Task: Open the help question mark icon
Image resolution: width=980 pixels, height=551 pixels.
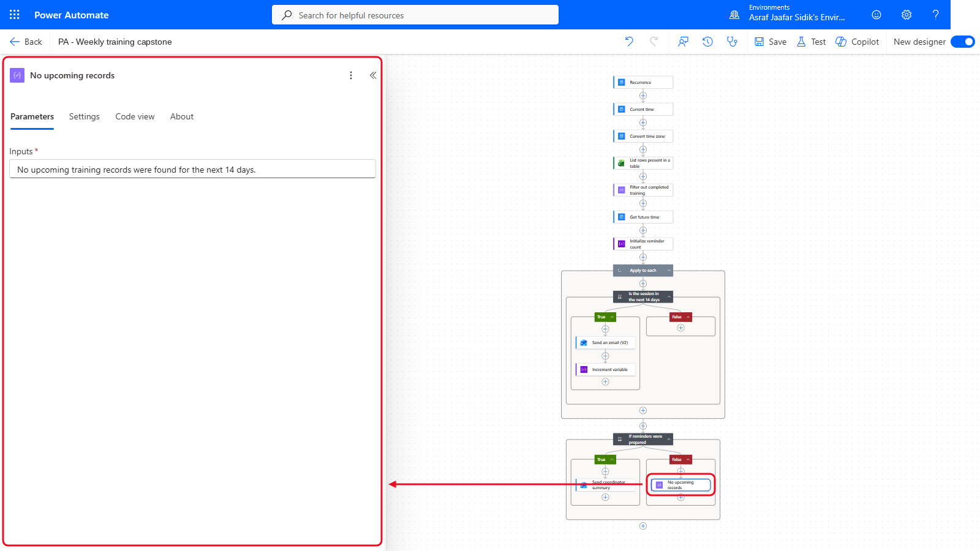Action: coord(935,15)
